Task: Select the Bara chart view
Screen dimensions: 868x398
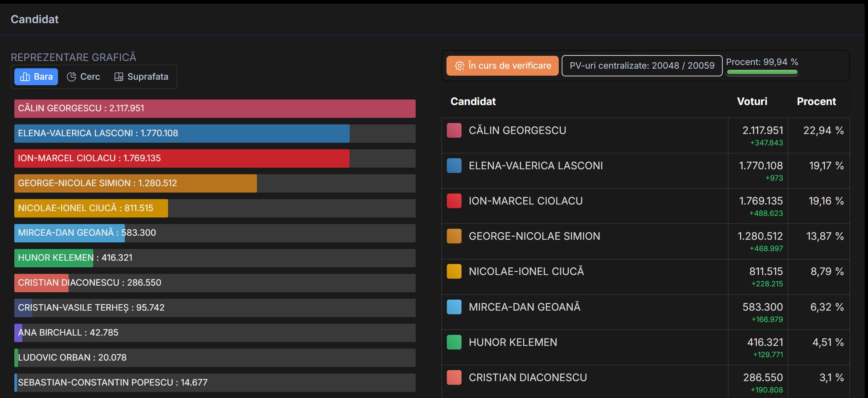Action: tap(36, 77)
